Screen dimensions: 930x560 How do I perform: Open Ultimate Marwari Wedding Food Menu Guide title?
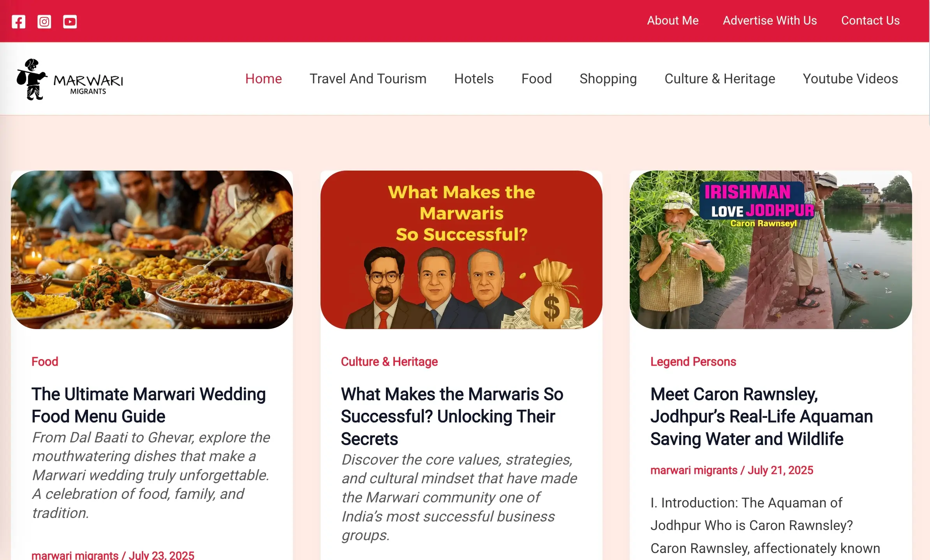[148, 405]
